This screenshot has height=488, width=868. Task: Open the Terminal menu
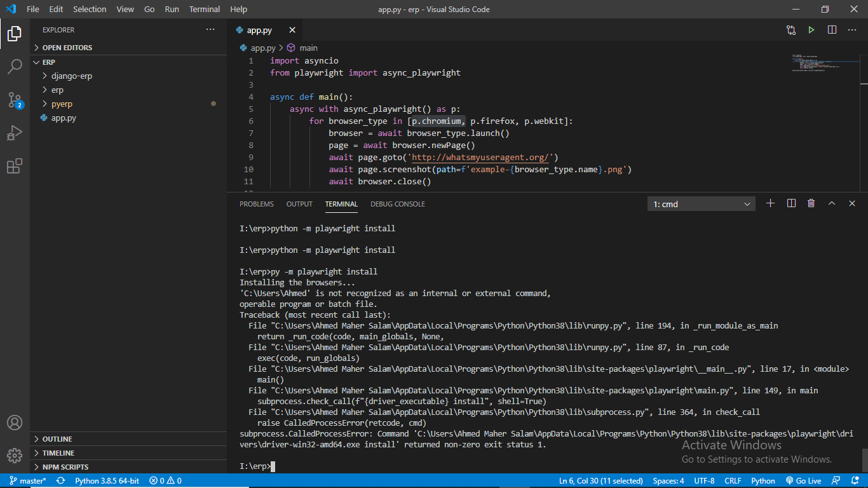tap(205, 9)
